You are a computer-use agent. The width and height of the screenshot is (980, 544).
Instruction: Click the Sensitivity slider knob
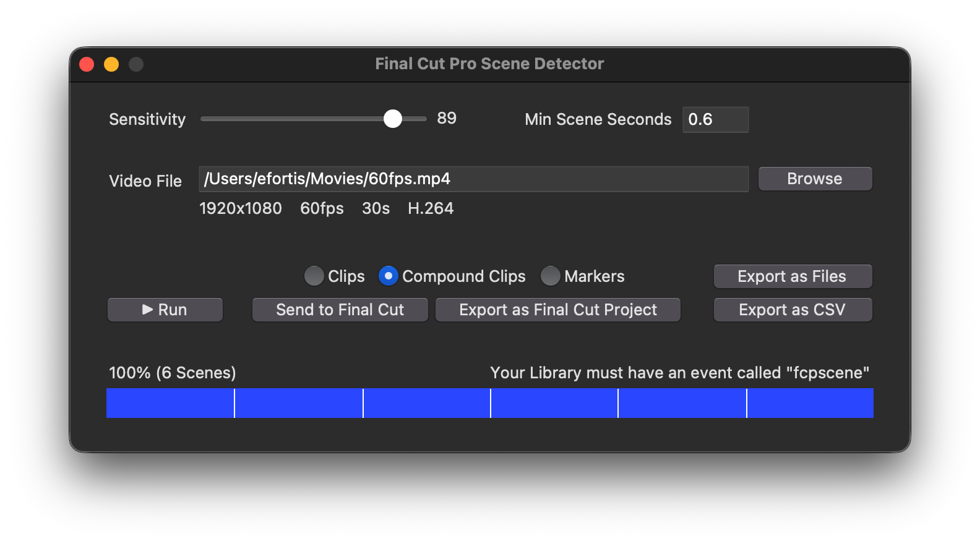pyautogui.click(x=393, y=119)
